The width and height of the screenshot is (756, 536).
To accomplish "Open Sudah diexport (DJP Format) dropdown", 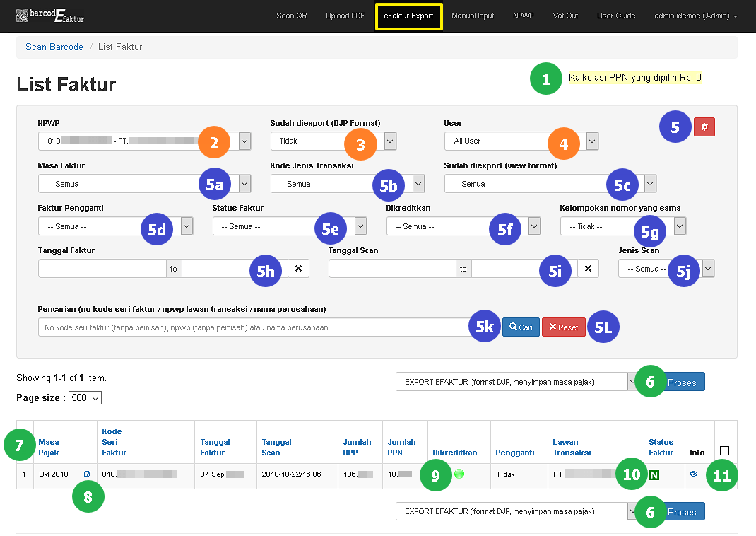I will (333, 141).
